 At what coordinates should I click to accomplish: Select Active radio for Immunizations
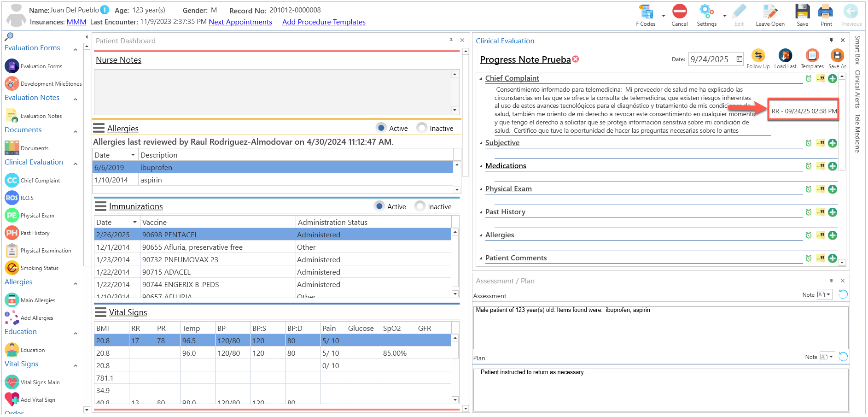point(379,206)
